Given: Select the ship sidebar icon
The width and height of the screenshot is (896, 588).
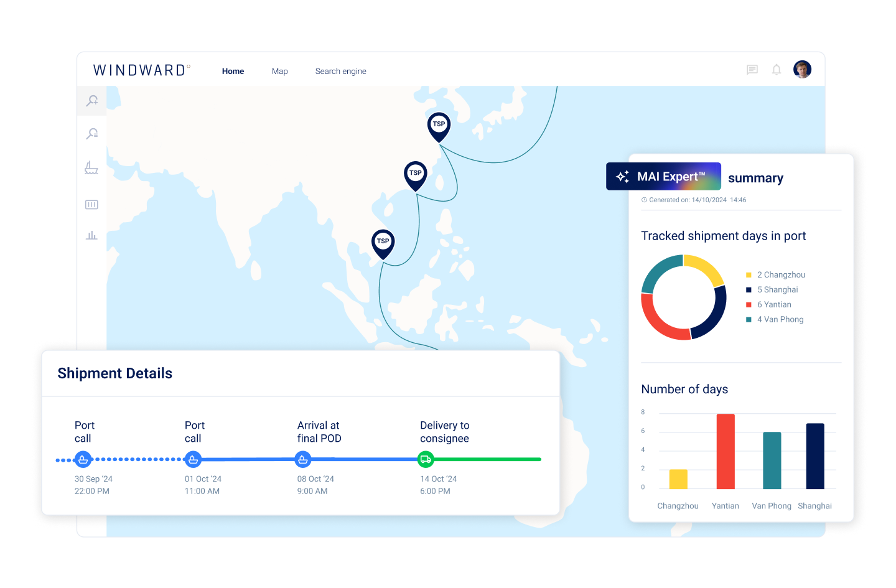Looking at the screenshot, I should click(x=91, y=167).
